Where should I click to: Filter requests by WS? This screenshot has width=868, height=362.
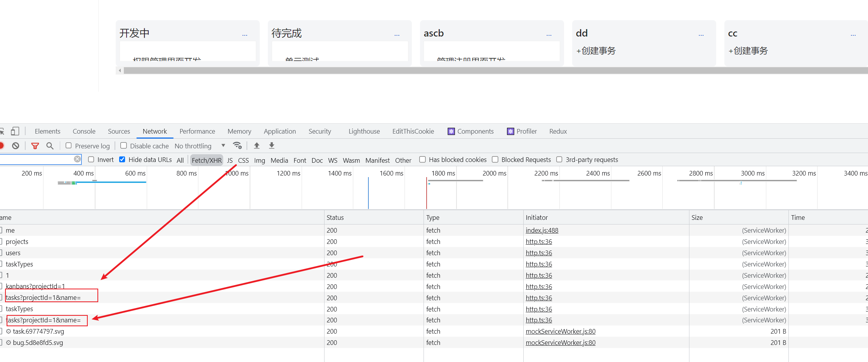tap(333, 160)
